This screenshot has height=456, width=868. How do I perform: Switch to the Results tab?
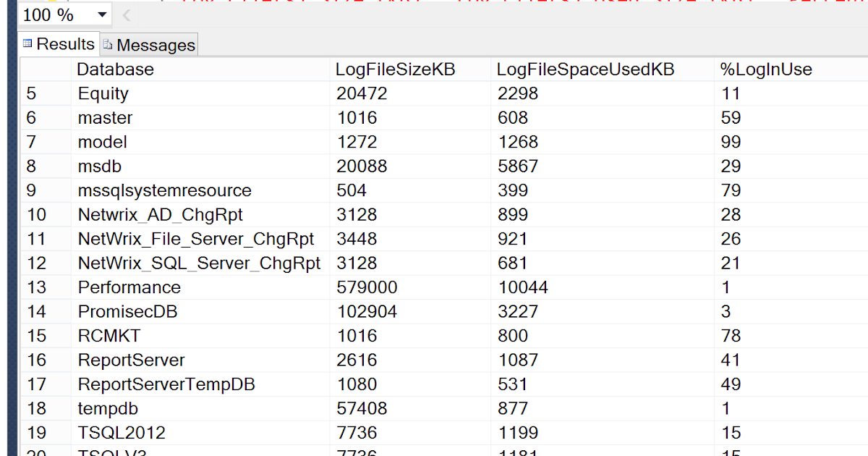point(64,43)
